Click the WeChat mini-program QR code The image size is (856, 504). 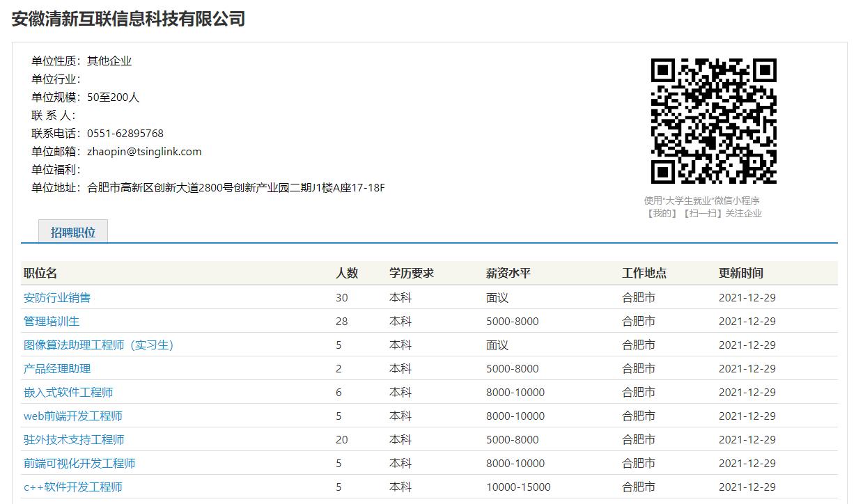(713, 121)
